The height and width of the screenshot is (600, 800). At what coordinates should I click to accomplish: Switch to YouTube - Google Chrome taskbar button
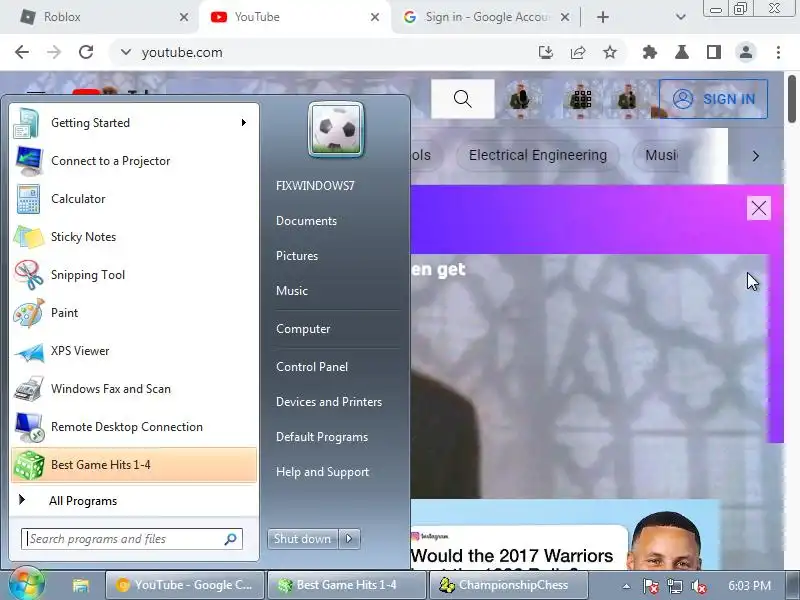click(x=185, y=585)
